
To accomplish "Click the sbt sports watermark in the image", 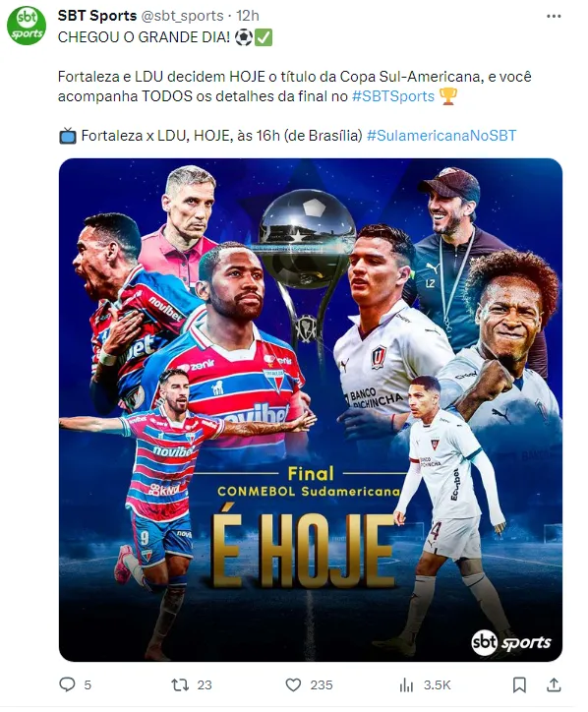I will point(511,642).
